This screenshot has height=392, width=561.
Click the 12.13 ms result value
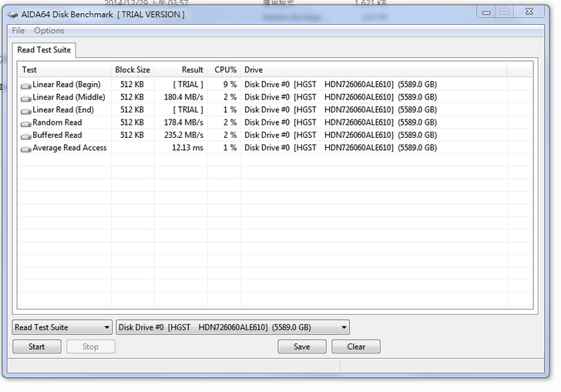click(x=187, y=148)
